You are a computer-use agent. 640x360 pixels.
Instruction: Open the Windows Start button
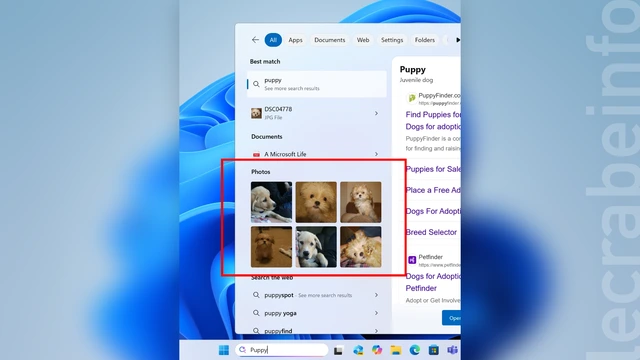(x=224, y=350)
